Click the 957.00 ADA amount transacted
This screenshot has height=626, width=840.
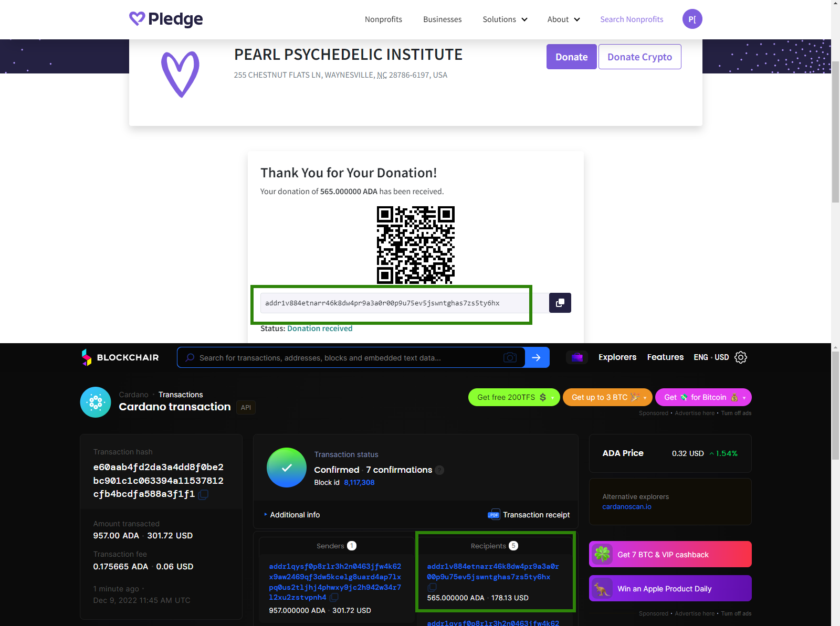click(116, 535)
